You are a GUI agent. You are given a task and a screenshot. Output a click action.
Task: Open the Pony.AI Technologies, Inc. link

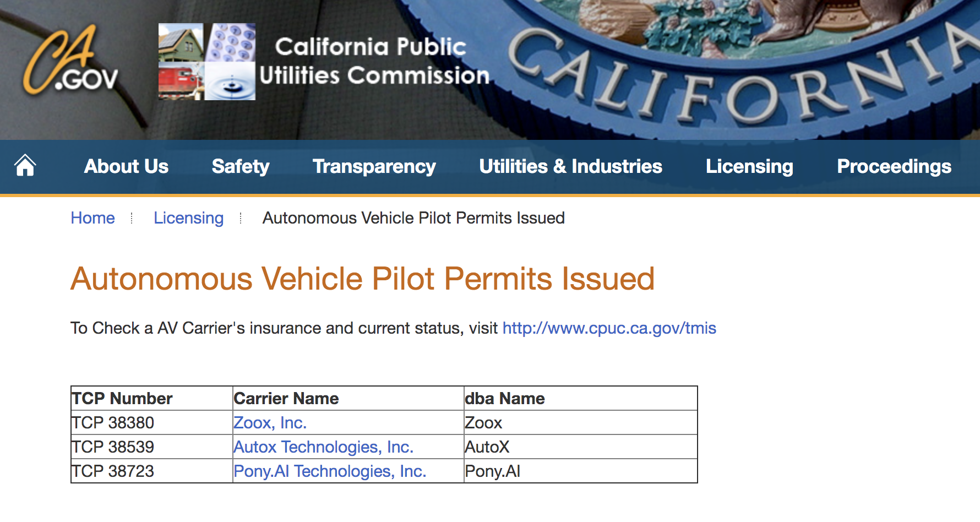[330, 471]
